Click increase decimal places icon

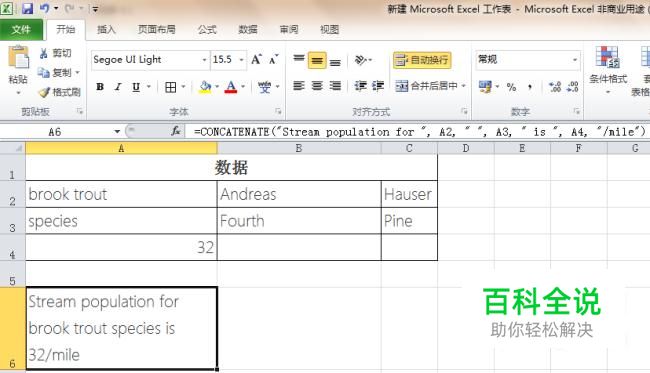point(555,87)
